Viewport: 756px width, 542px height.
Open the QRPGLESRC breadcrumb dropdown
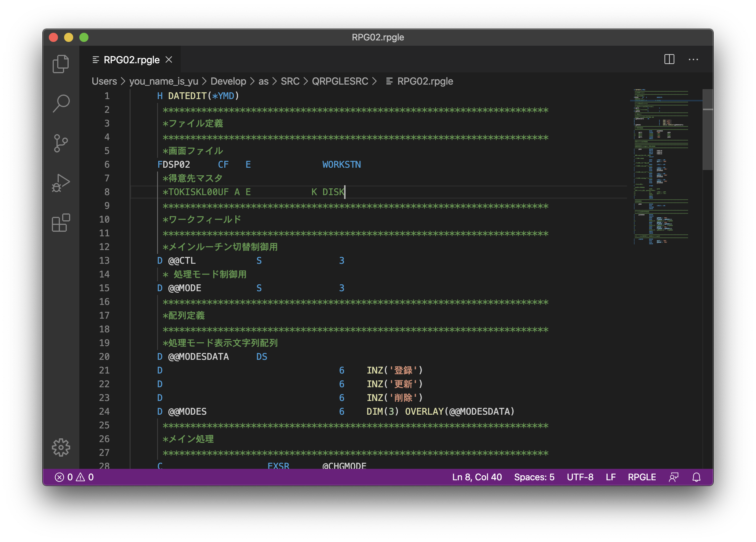coord(340,81)
